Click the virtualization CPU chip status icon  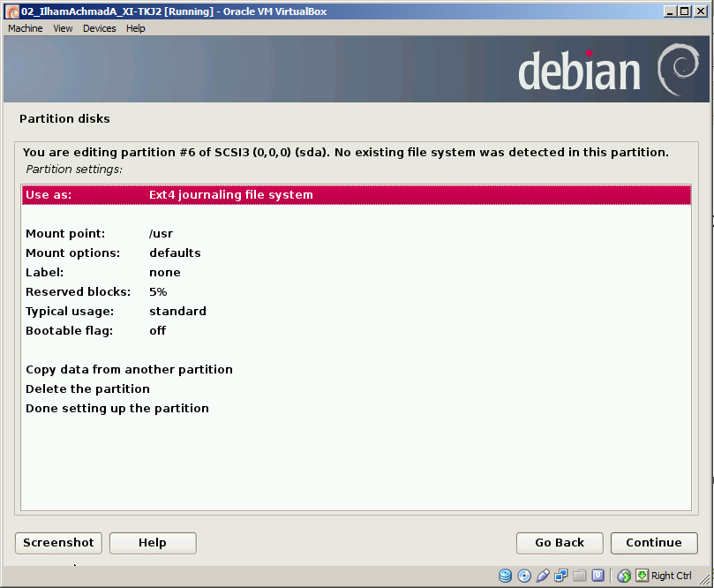(x=598, y=576)
